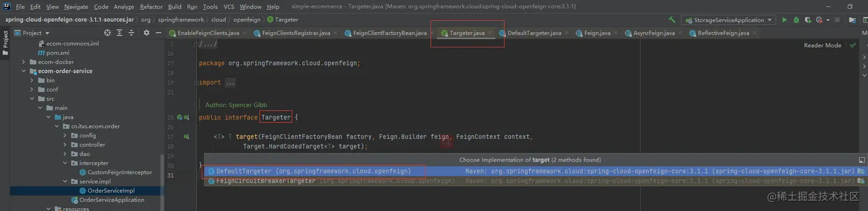Open Project panel settings gear

(146, 33)
